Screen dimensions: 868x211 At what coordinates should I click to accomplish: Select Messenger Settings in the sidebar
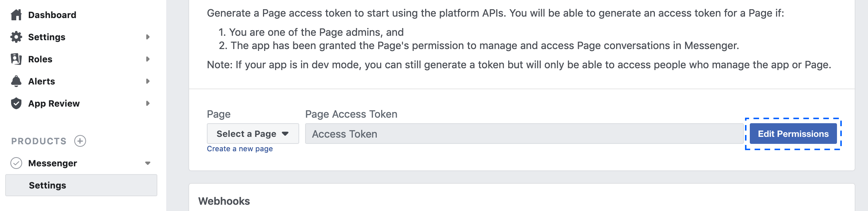point(81,185)
